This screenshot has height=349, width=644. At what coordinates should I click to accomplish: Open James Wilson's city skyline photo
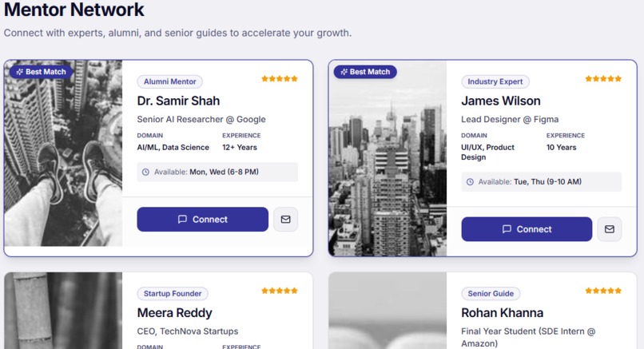point(388,158)
